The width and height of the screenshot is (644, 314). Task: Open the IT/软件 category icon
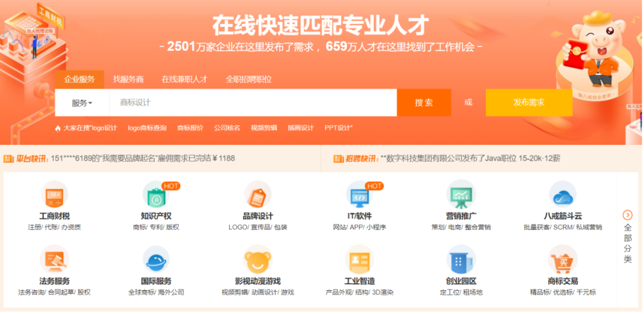point(360,195)
